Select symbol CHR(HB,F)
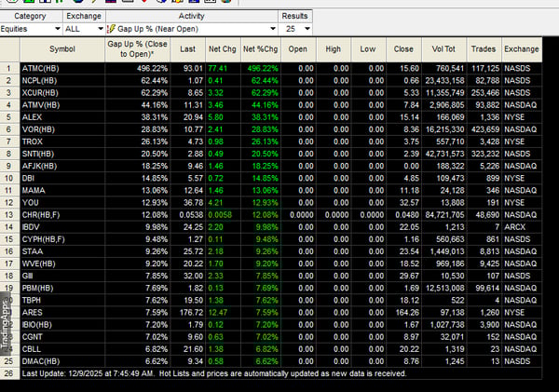 [41, 215]
